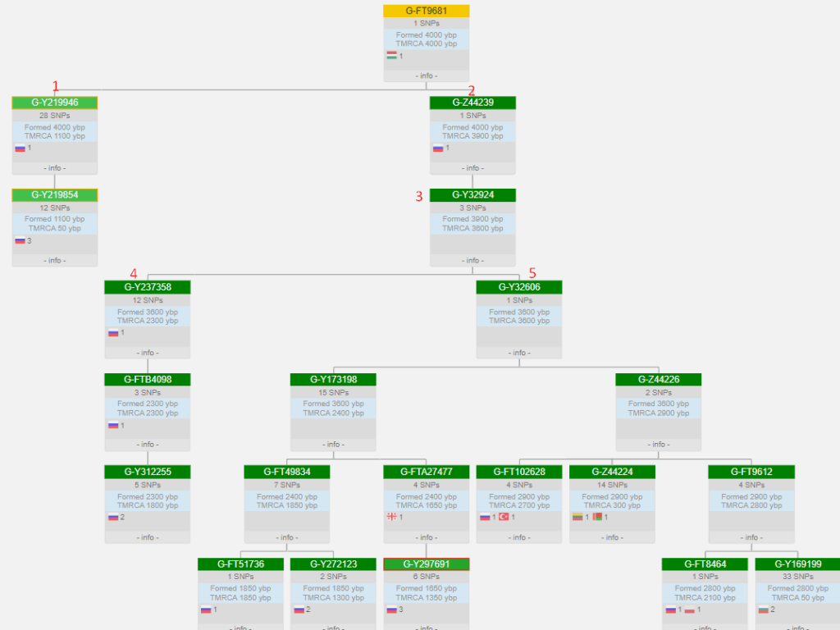Click the Hungarian flag in G-FT9681
Image resolution: width=840 pixels, height=630 pixels.
pyautogui.click(x=392, y=56)
